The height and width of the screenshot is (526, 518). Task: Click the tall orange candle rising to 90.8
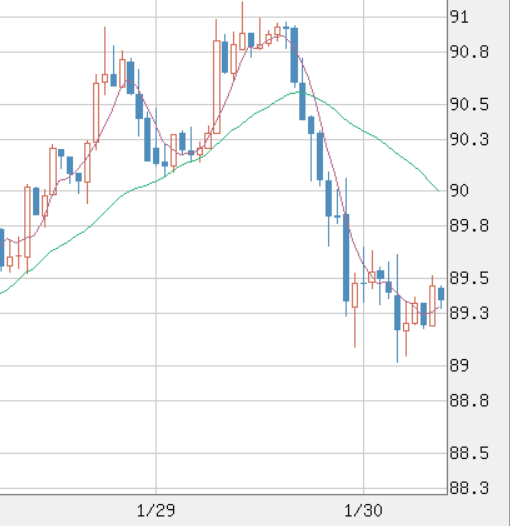[x=217, y=87]
